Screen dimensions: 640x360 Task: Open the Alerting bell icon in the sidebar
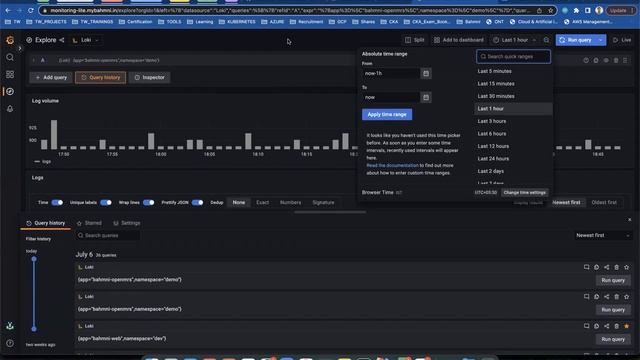coord(10,109)
